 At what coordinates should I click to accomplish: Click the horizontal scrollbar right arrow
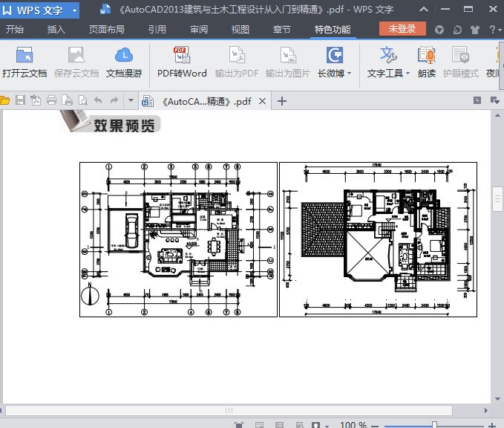(x=486, y=410)
